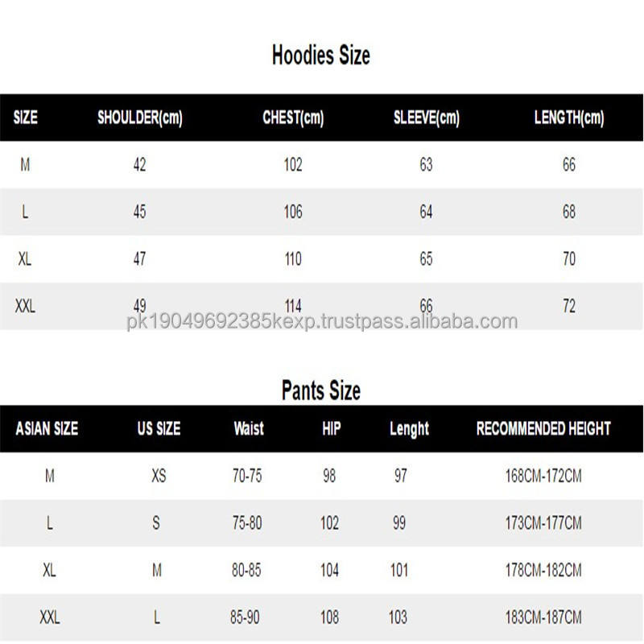This screenshot has width=644, height=644.
Task: Select the CHEST(cm) column header
Action: [293, 118]
